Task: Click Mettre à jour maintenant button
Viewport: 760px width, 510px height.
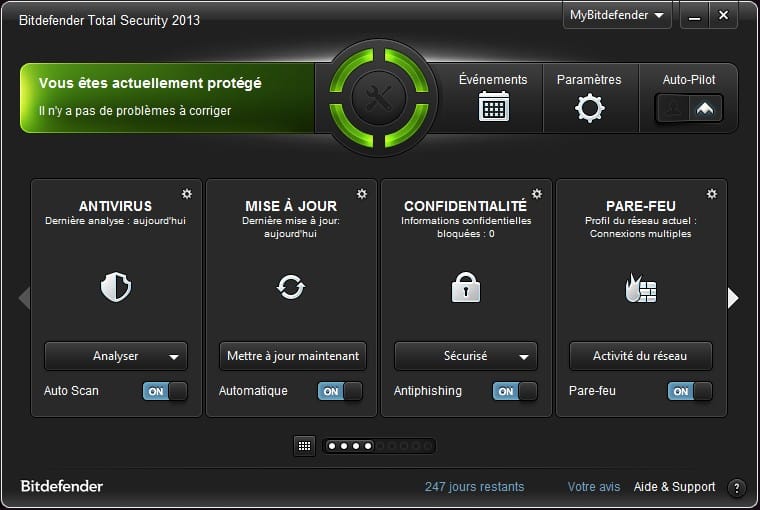Action: [293, 356]
